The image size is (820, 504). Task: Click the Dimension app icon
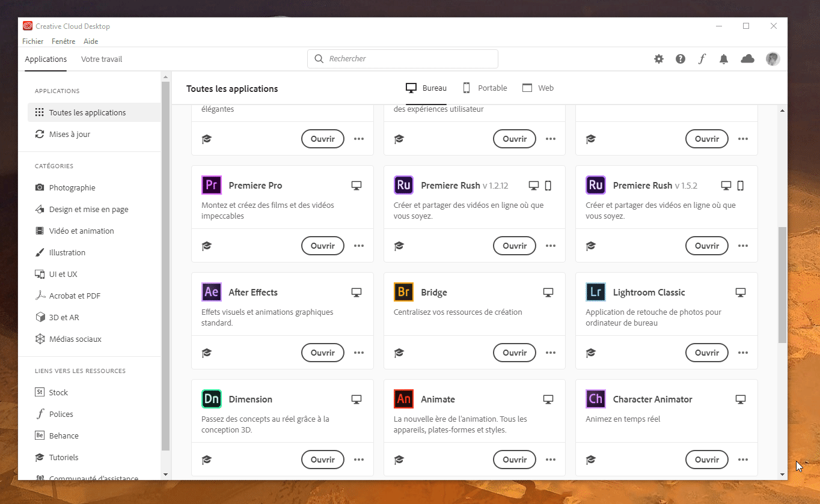(x=211, y=399)
